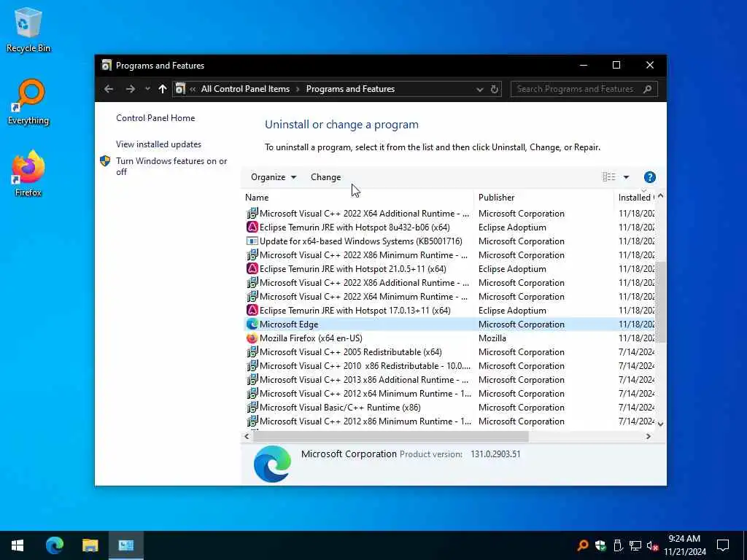Sort by the Installed On column header
The height and width of the screenshot is (560, 747).
(635, 197)
